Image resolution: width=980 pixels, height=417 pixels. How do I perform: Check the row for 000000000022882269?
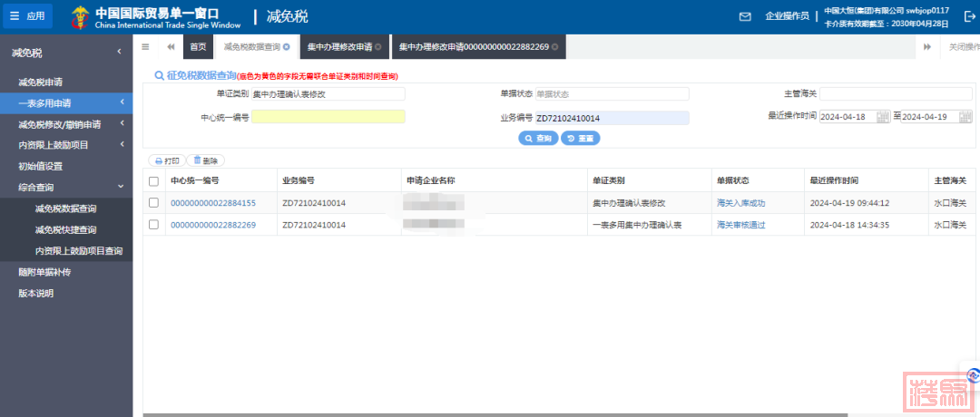(153, 225)
